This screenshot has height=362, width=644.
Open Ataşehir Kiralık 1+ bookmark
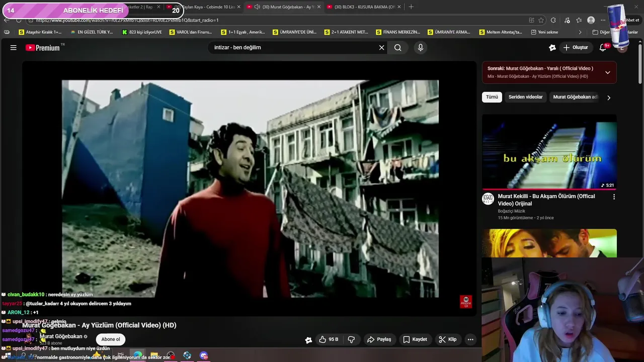coord(40,32)
